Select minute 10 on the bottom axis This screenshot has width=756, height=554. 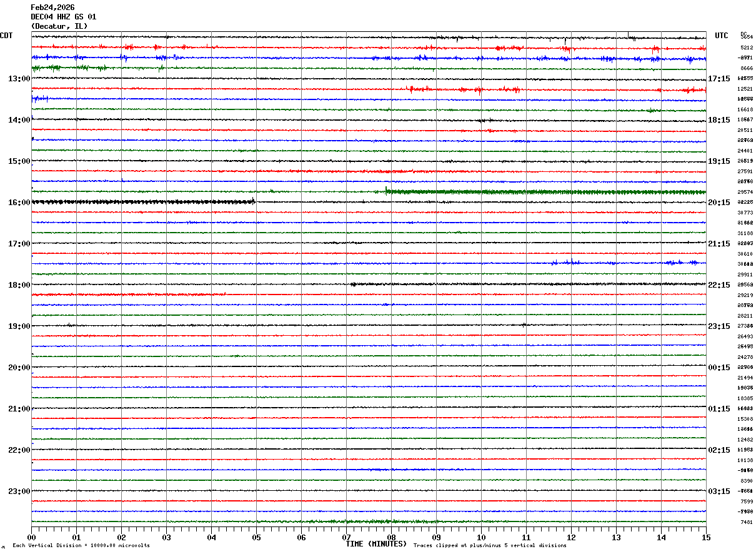(481, 537)
